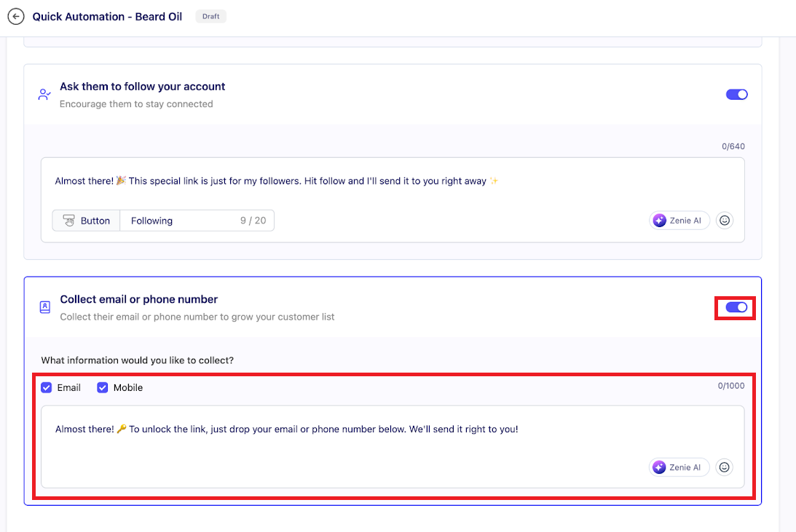796x532 pixels.
Task: Click the contact book icon beside Collect email
Action: [x=44, y=308]
